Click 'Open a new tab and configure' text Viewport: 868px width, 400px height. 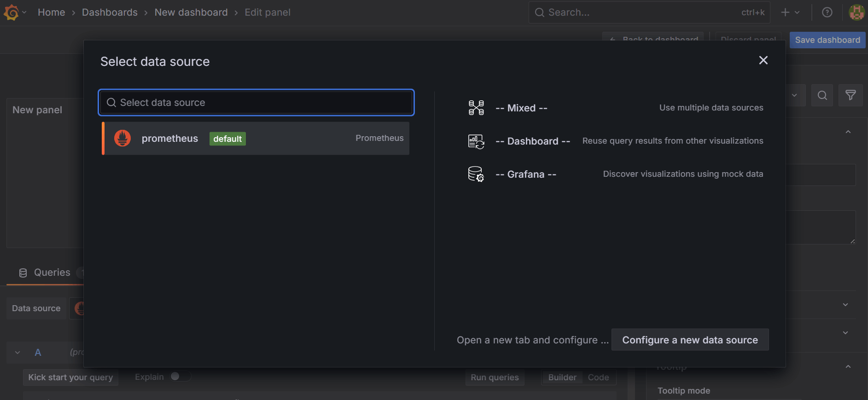tap(533, 340)
